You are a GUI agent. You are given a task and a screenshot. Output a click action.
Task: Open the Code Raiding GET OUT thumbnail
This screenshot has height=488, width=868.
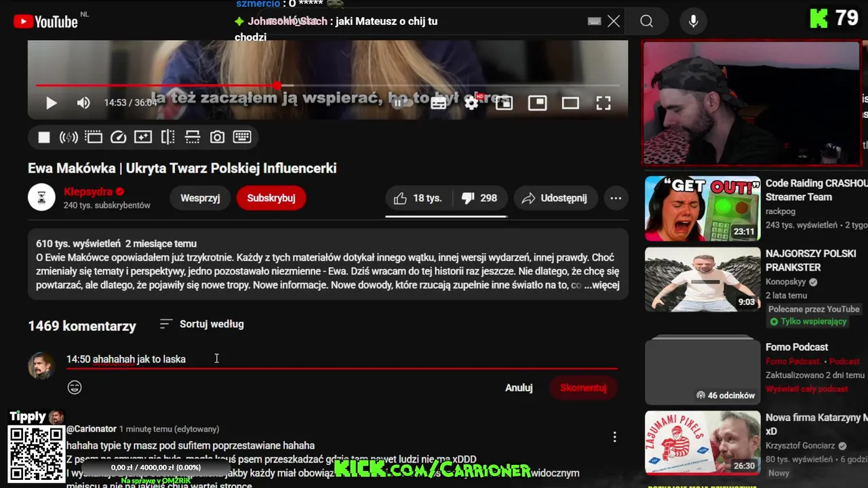pyautogui.click(x=703, y=209)
